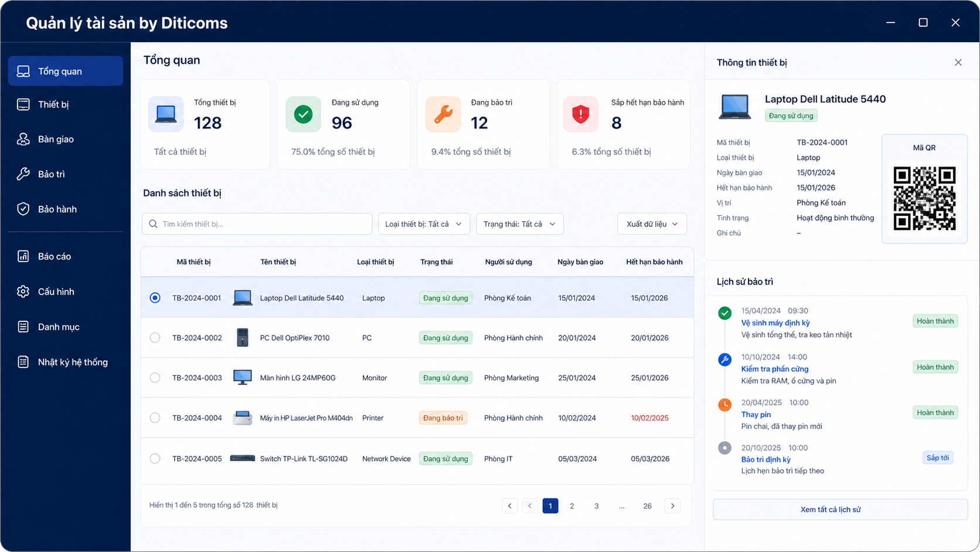Open the Bảo trì menu item
Viewport: 980px width, 552px height.
(66, 174)
